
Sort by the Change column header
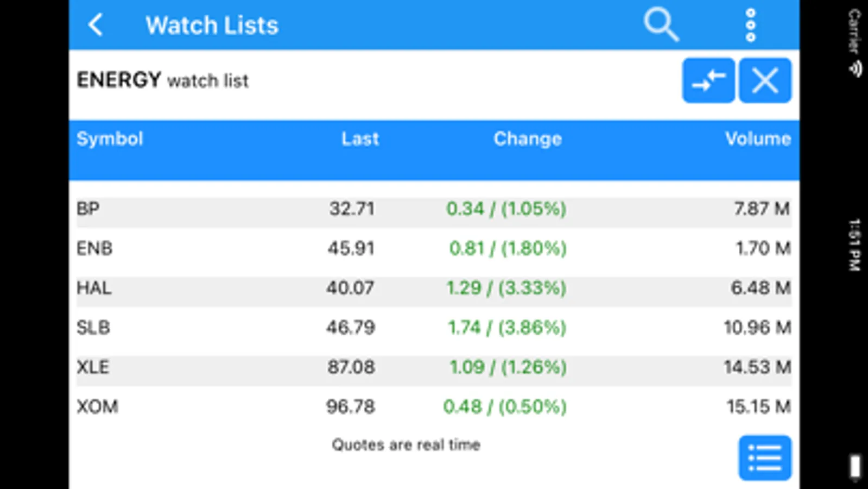(x=527, y=139)
